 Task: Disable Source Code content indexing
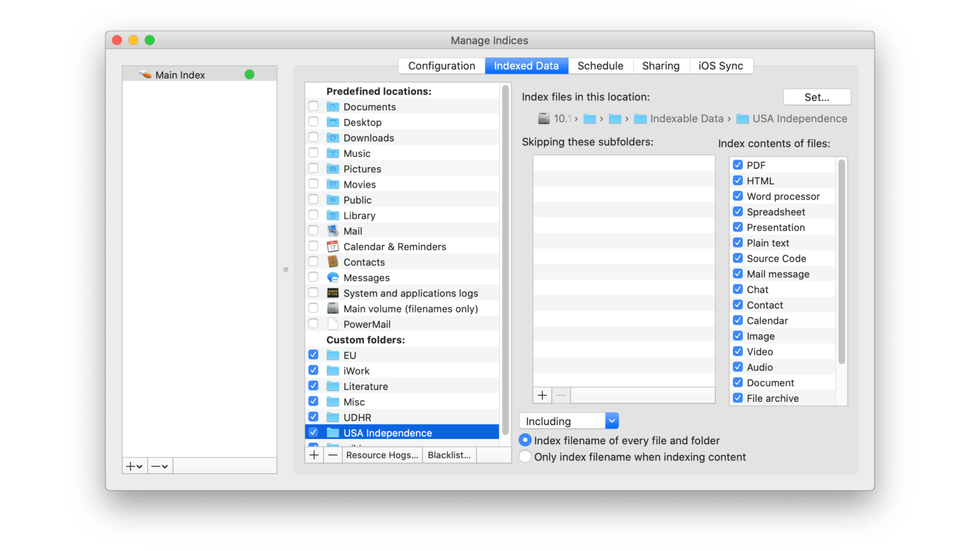pos(738,258)
